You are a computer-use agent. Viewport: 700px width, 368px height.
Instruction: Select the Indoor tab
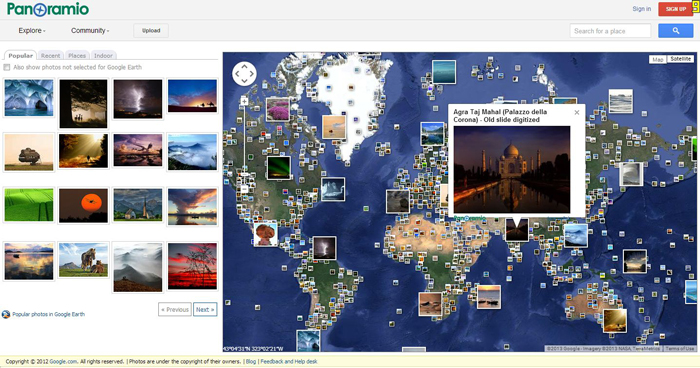point(103,56)
